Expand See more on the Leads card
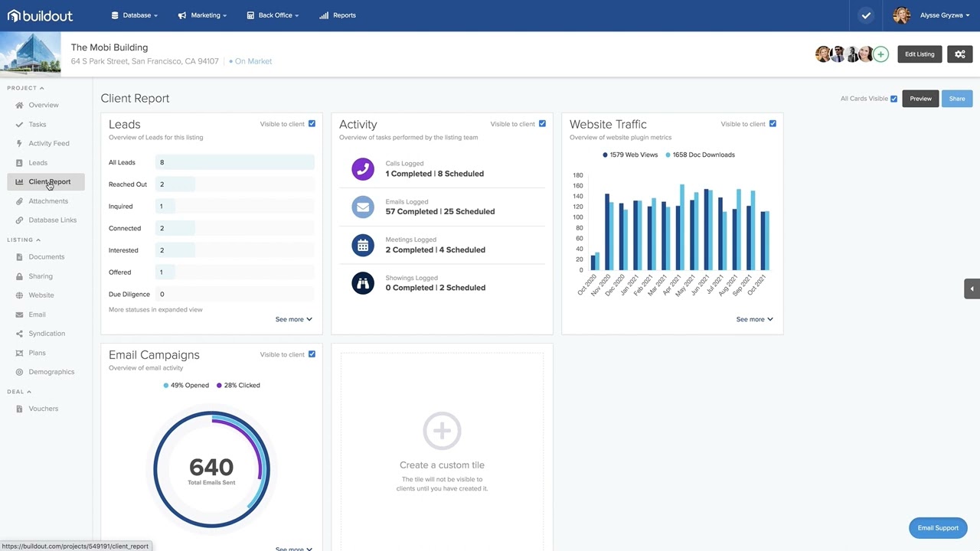980x551 pixels. point(294,319)
